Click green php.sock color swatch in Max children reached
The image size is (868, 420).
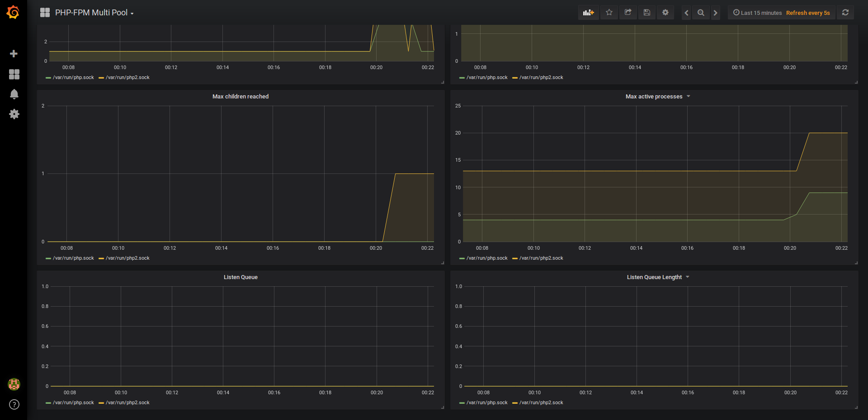(x=48, y=259)
